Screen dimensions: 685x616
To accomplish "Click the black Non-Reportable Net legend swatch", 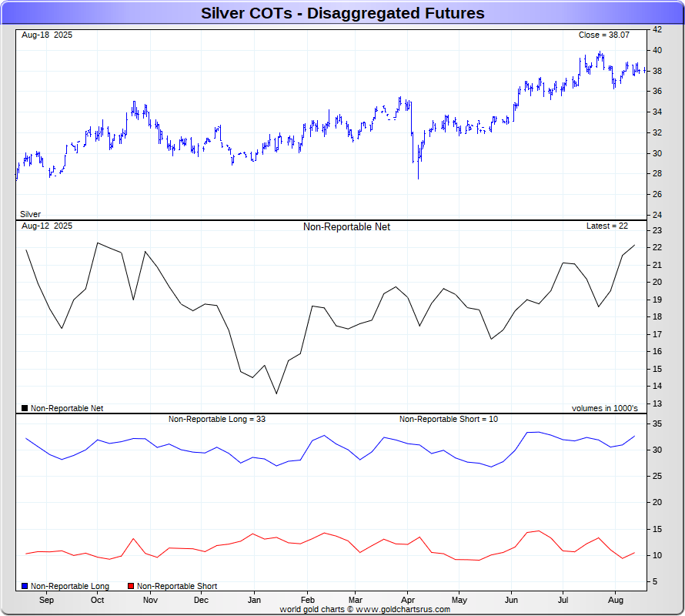I will (x=25, y=408).
